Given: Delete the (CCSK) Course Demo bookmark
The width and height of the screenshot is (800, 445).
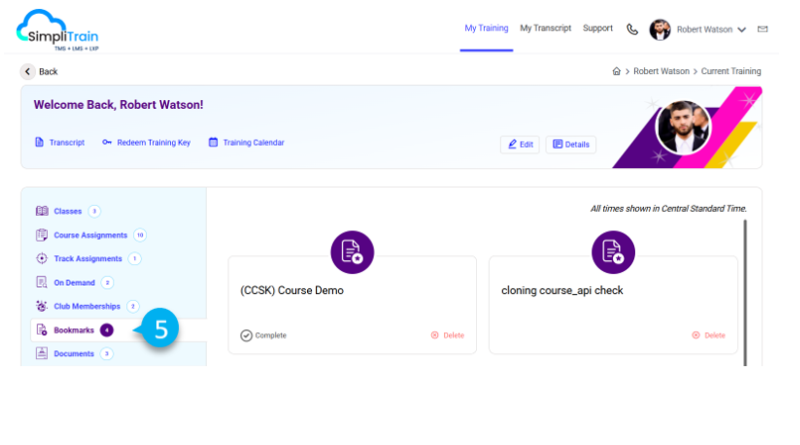Looking at the screenshot, I should (447, 335).
